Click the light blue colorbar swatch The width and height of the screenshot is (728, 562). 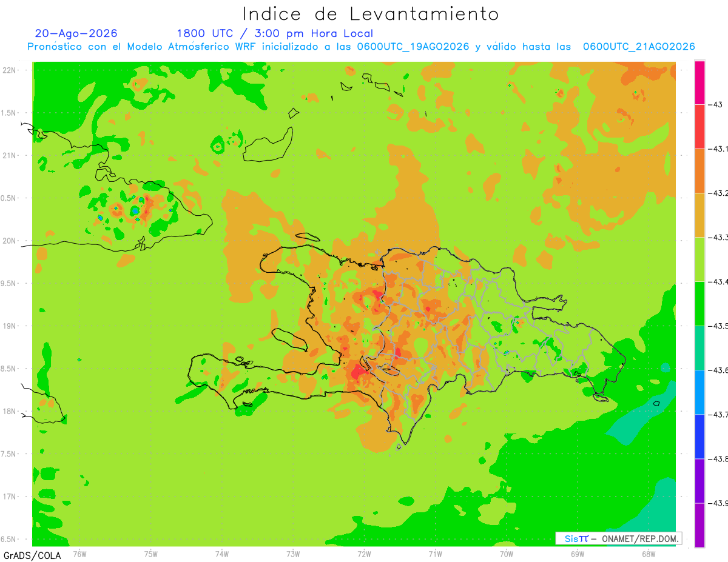point(699,392)
